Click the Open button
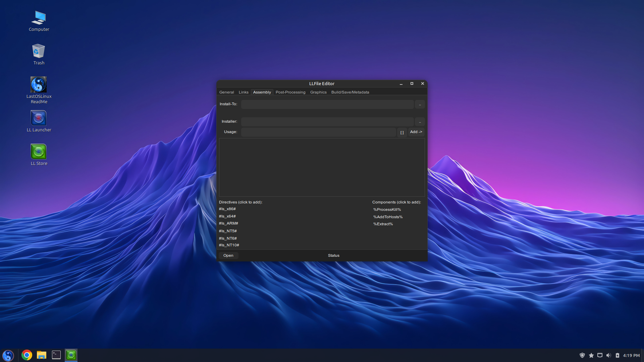The width and height of the screenshot is (644, 362). point(228,255)
